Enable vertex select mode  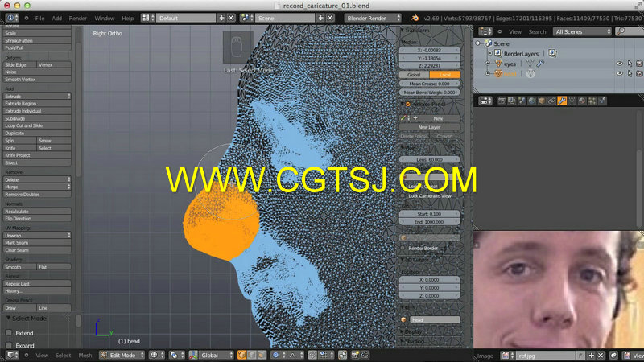tap(242, 355)
